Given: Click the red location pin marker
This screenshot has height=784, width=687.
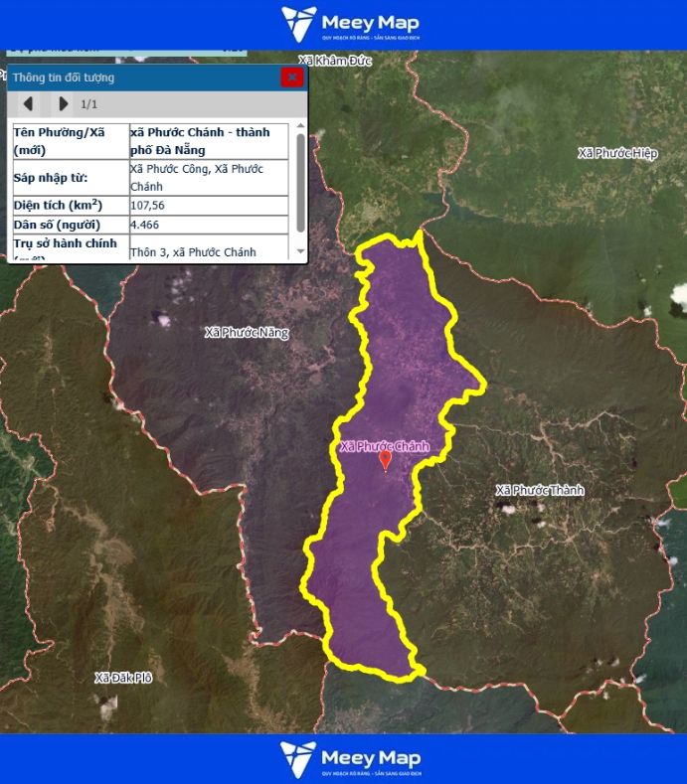Looking at the screenshot, I should 386,461.
